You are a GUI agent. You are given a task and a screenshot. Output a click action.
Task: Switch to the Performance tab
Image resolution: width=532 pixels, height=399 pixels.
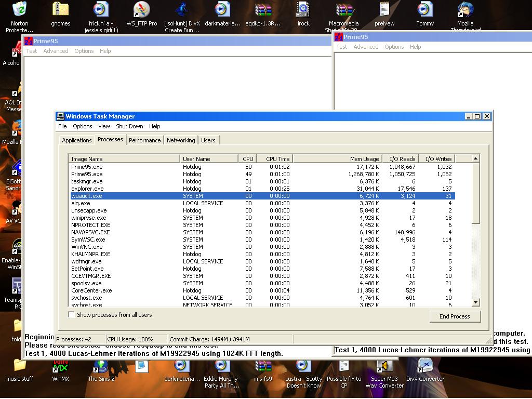tap(144, 140)
